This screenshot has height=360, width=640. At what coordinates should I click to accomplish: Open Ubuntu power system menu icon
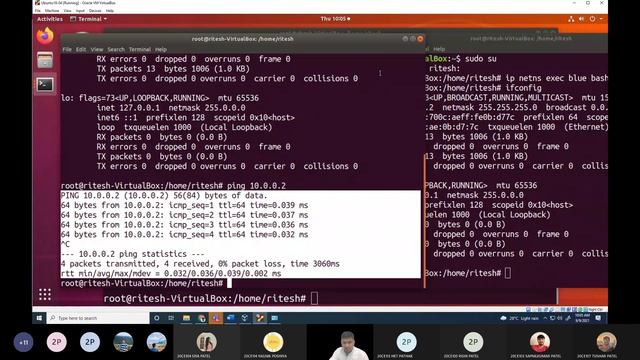[x=593, y=19]
